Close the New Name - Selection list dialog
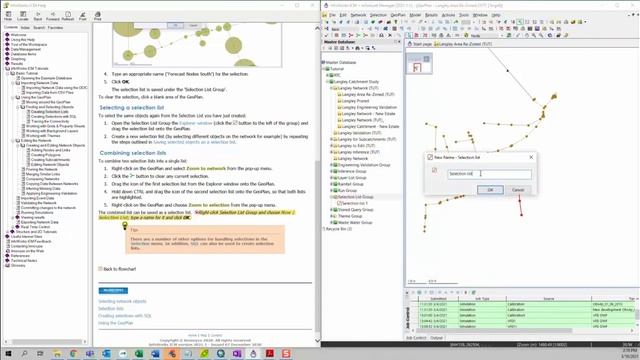This screenshot has width=640, height=360. tap(531, 157)
